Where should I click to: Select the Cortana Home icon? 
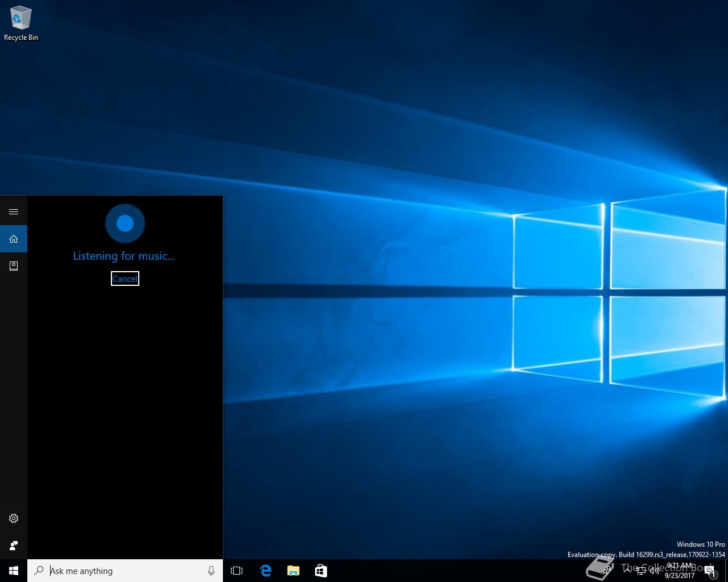tap(14, 239)
